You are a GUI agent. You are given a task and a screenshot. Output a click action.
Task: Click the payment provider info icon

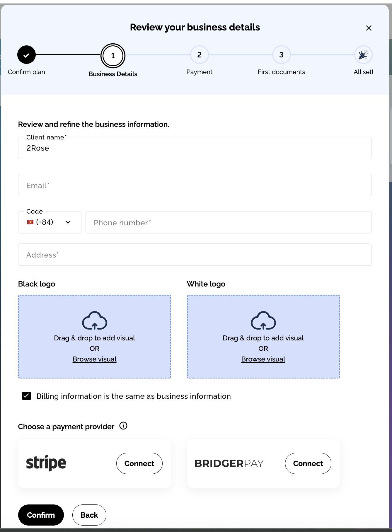(123, 426)
